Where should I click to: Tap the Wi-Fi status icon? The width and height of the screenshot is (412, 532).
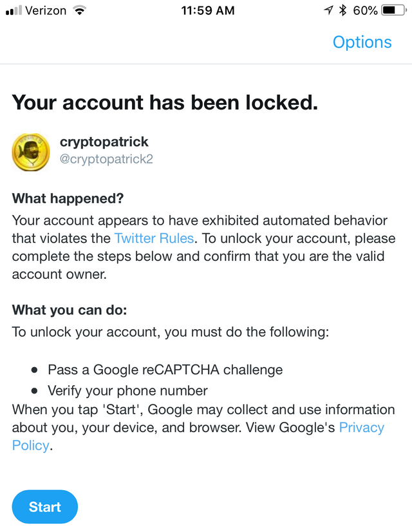tap(80, 11)
